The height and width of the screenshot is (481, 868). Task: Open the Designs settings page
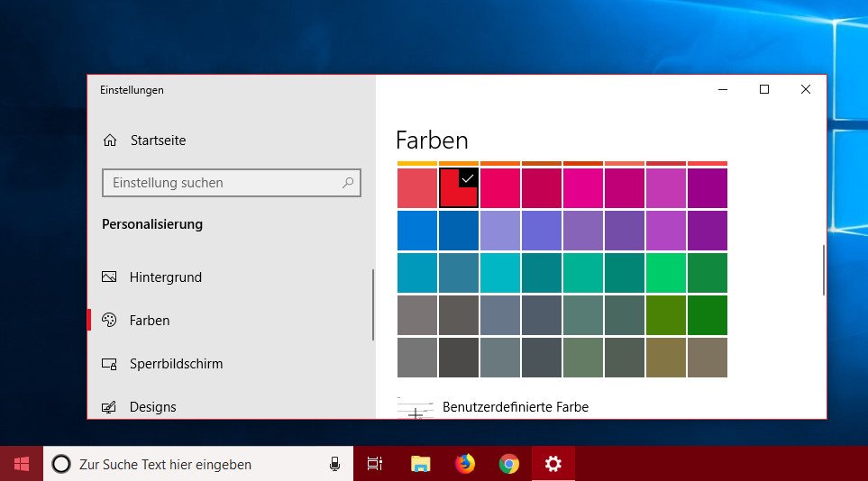pos(153,407)
